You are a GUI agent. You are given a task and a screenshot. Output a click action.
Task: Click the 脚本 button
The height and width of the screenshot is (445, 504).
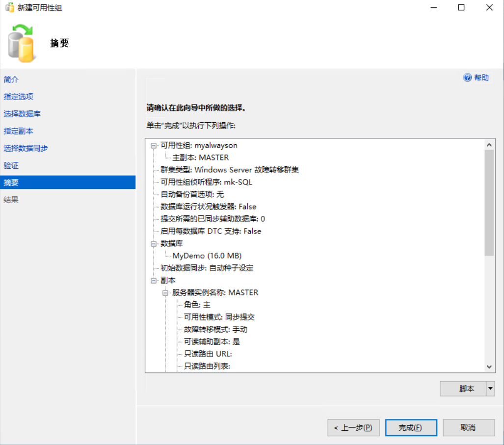click(463, 389)
